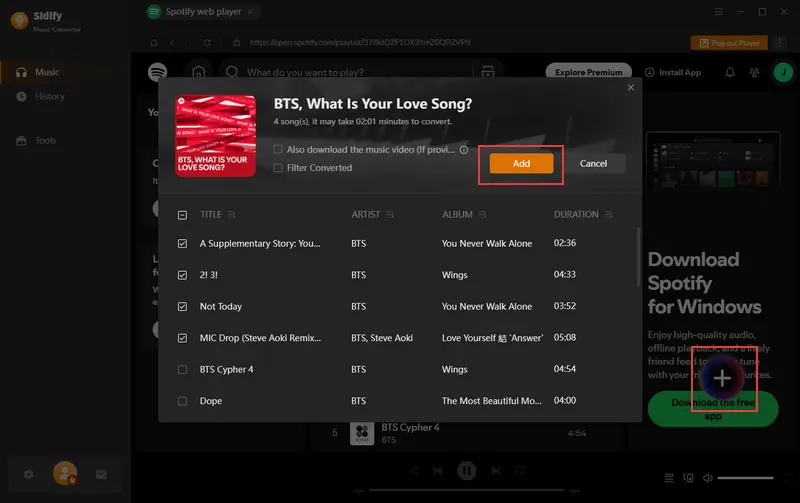Click the Spotify logo in web player
The width and height of the screenshot is (800, 503).
(158, 72)
